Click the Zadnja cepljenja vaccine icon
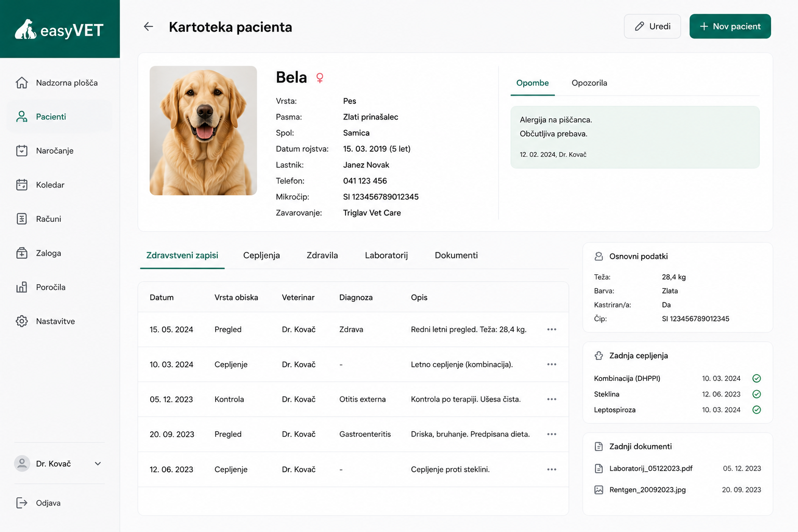The image size is (798, 532). click(x=598, y=355)
